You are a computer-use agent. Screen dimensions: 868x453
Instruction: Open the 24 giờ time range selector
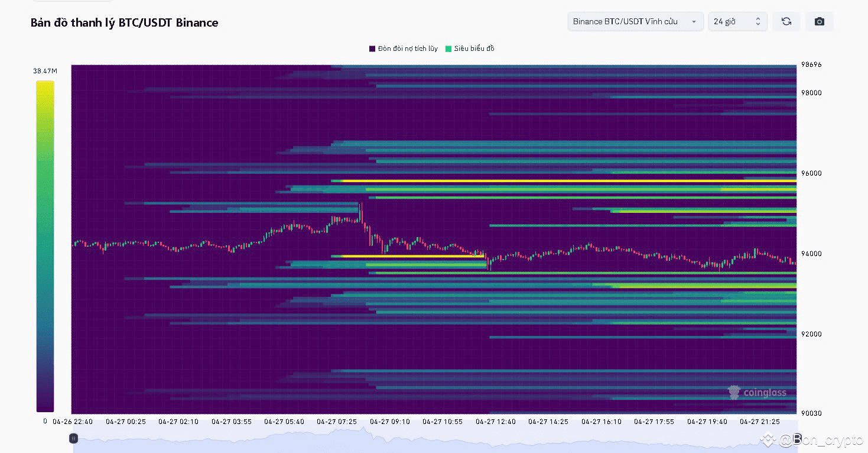pyautogui.click(x=737, y=21)
